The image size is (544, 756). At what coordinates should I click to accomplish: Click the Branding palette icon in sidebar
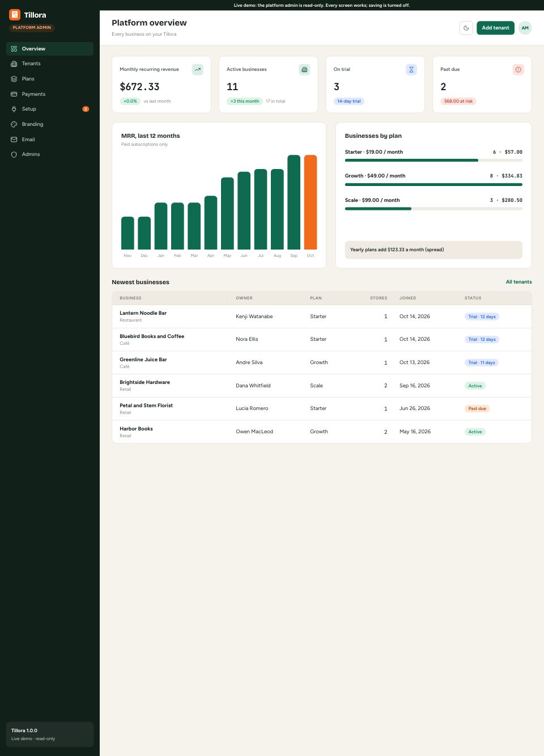[x=14, y=124]
